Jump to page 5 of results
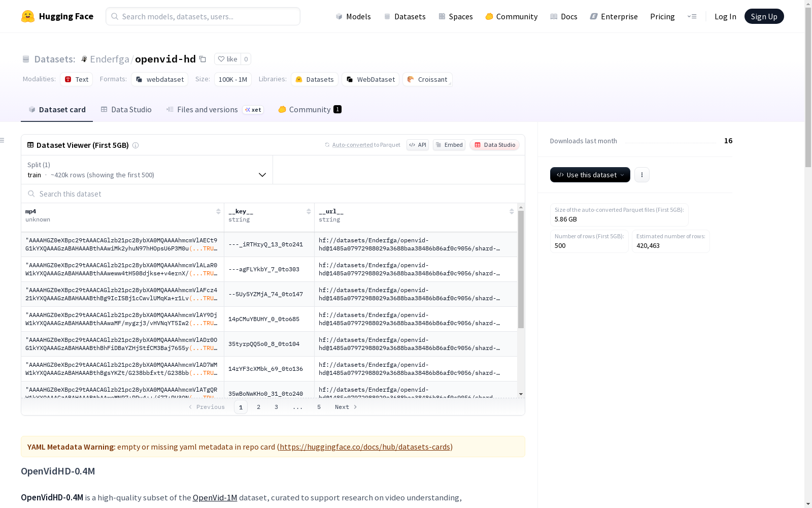Image resolution: width=812 pixels, height=508 pixels. coord(319,407)
